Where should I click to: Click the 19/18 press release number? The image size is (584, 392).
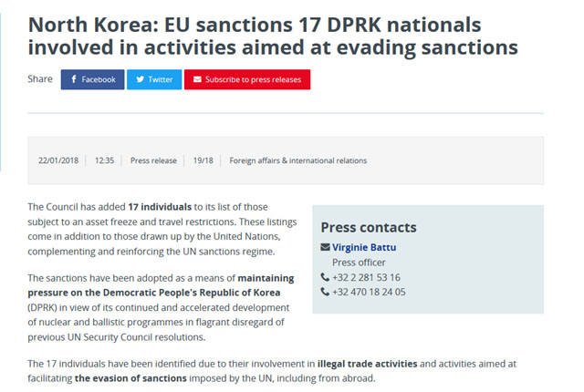pyautogui.click(x=203, y=160)
